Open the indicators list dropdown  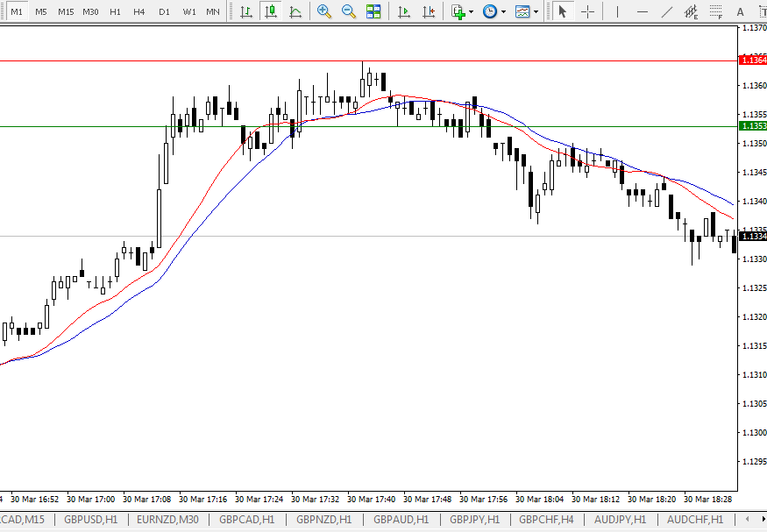461,11
